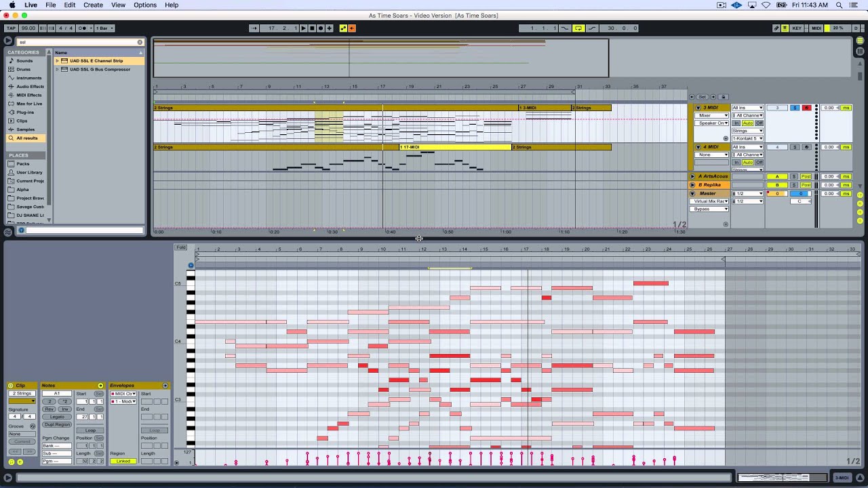Image resolution: width=868 pixels, height=488 pixels.
Task: Click the Inv button in Notes
Action: pyautogui.click(x=65, y=409)
